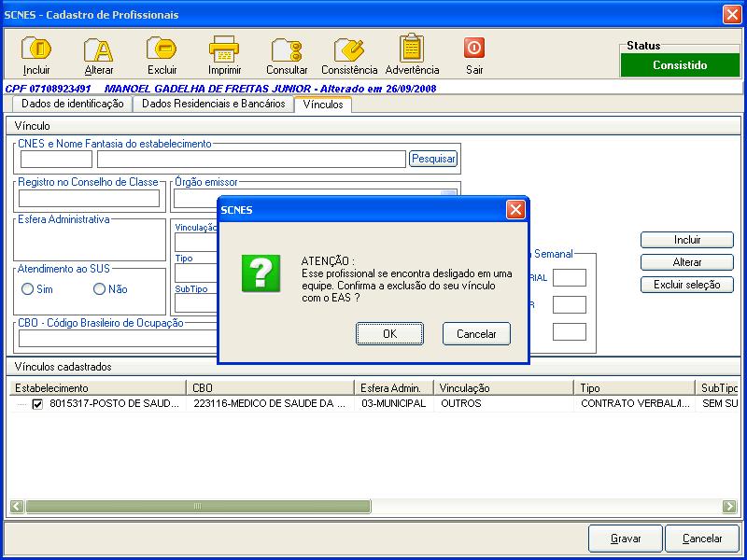
Task: Click Cancelar in the SCNES dialog
Action: coord(476,334)
